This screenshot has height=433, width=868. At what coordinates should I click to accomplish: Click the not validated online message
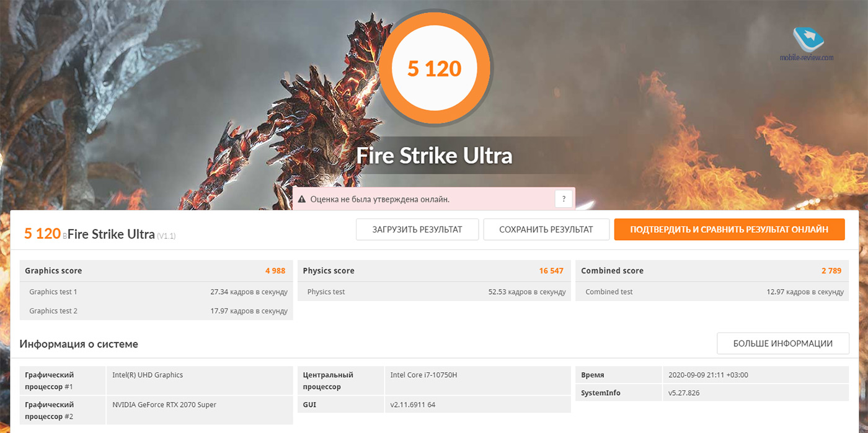(380, 199)
